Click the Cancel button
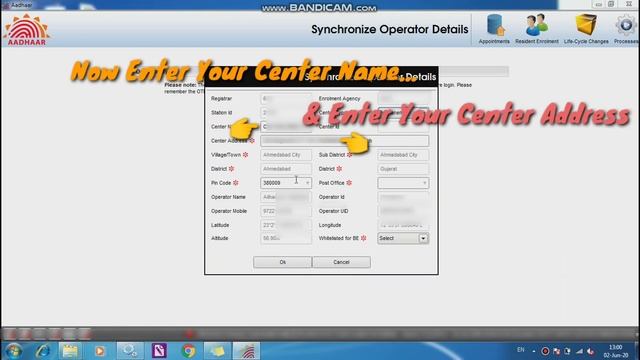This screenshot has width=640, height=360. pos(341,262)
